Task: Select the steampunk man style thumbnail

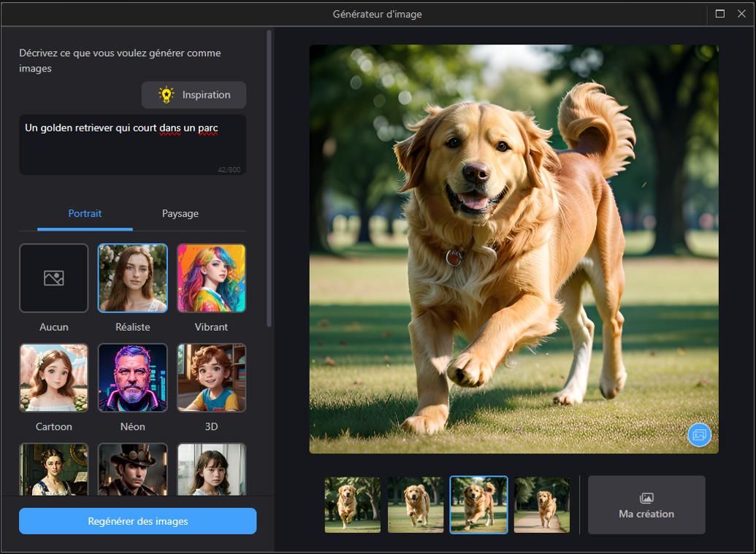Action: pyautogui.click(x=132, y=471)
